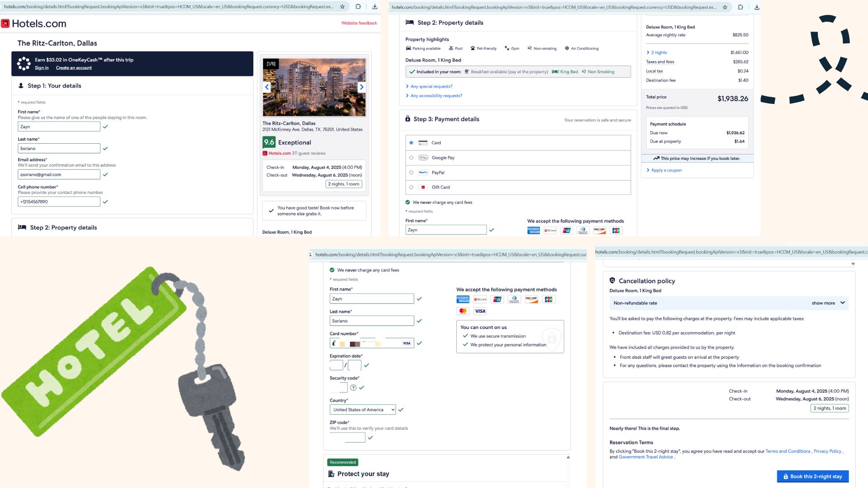Open the security code help question mark
This screenshot has height=488, width=868.
click(354, 388)
